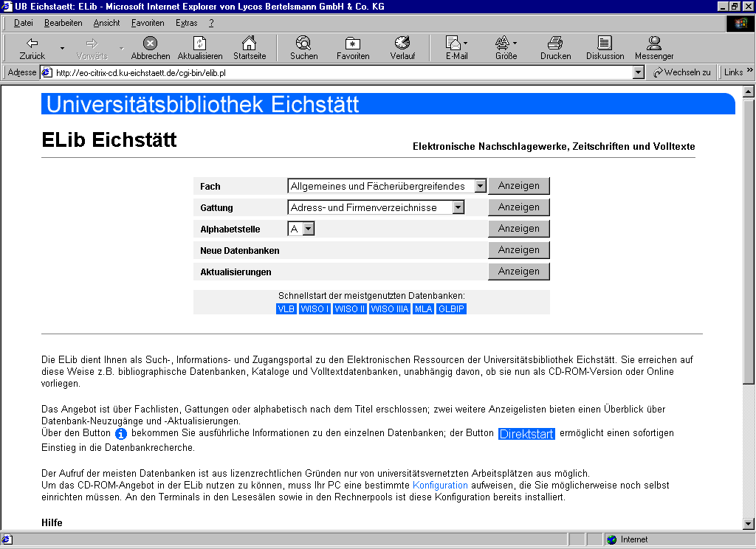Click the ELib Eichstätt heading
The image size is (756, 549).
pos(109,139)
